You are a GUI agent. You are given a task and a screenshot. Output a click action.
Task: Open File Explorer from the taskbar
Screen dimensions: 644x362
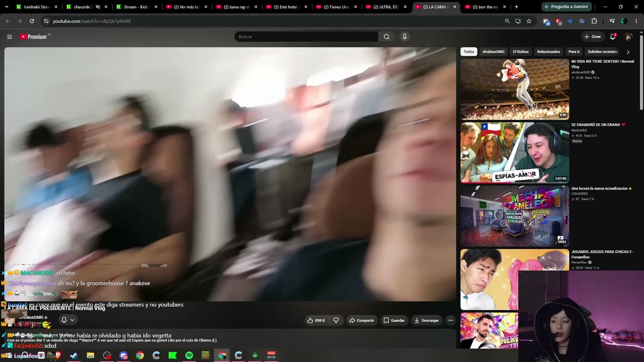91,355
